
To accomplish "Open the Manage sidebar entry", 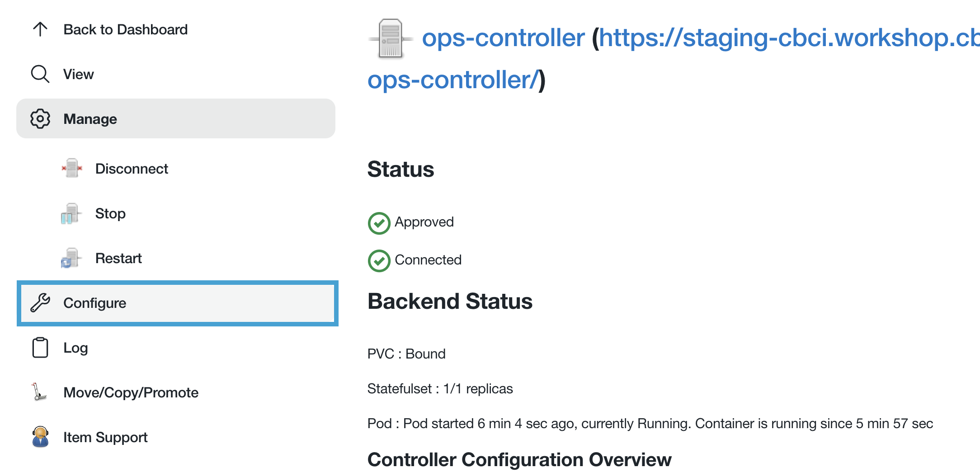I will point(90,118).
